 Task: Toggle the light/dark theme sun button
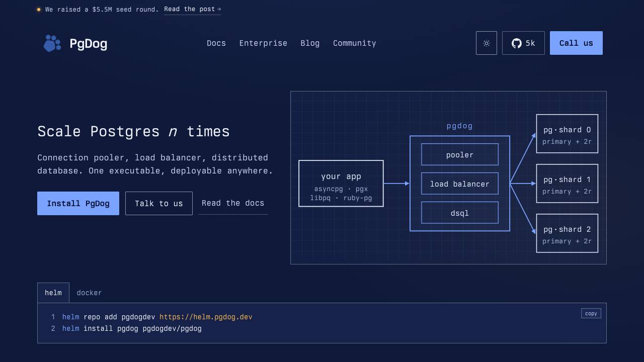click(487, 43)
